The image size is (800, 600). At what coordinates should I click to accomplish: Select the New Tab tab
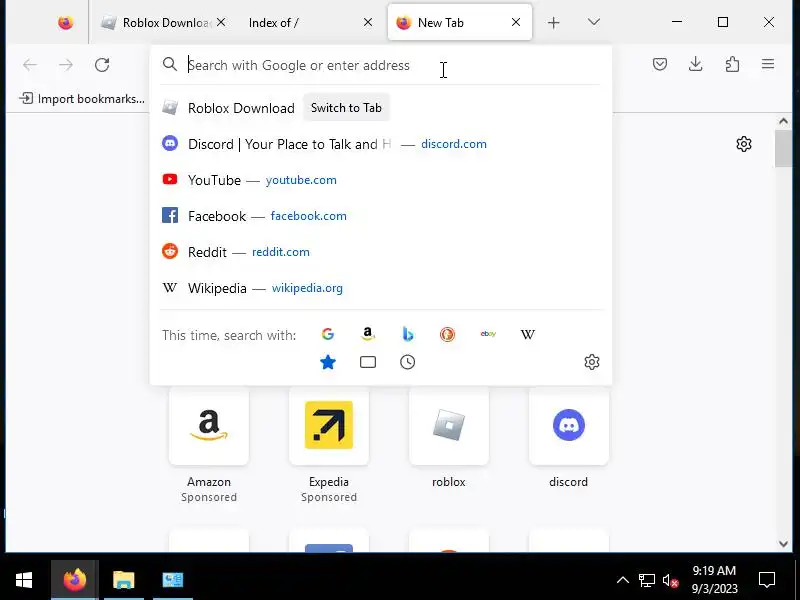click(x=459, y=22)
